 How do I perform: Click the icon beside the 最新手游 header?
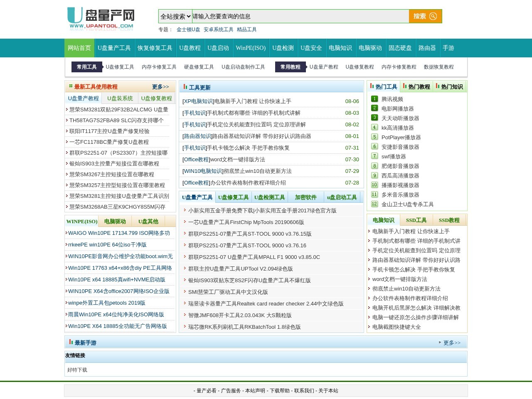coord(70,342)
